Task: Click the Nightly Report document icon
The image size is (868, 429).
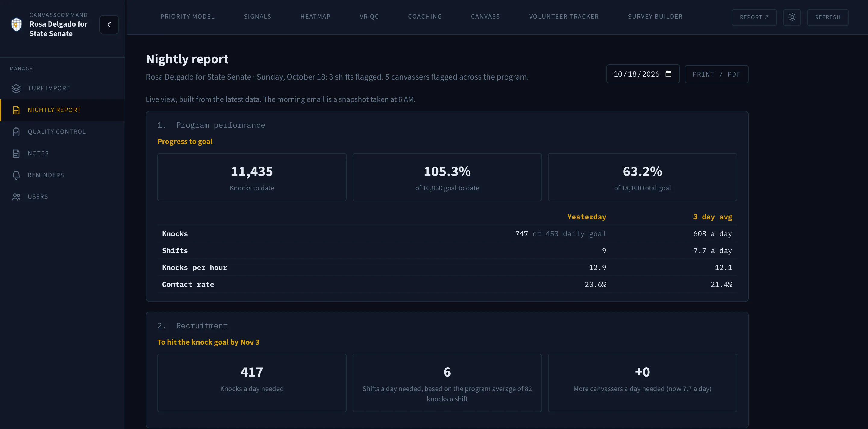Action: tap(16, 110)
